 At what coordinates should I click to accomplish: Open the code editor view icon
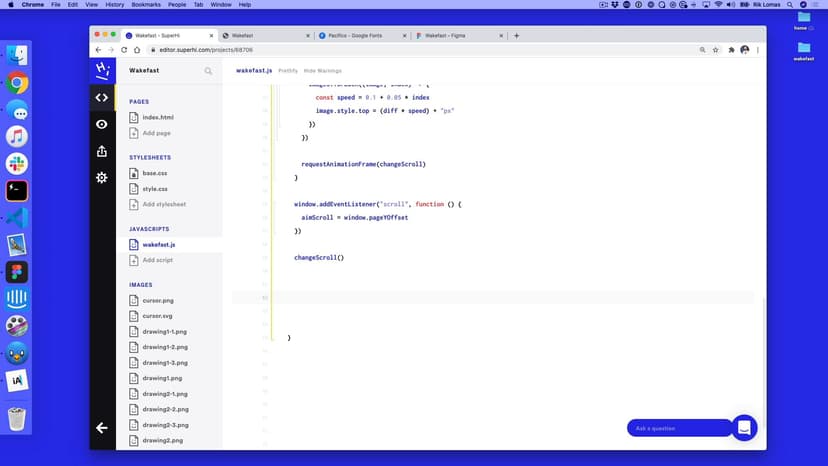(x=101, y=98)
